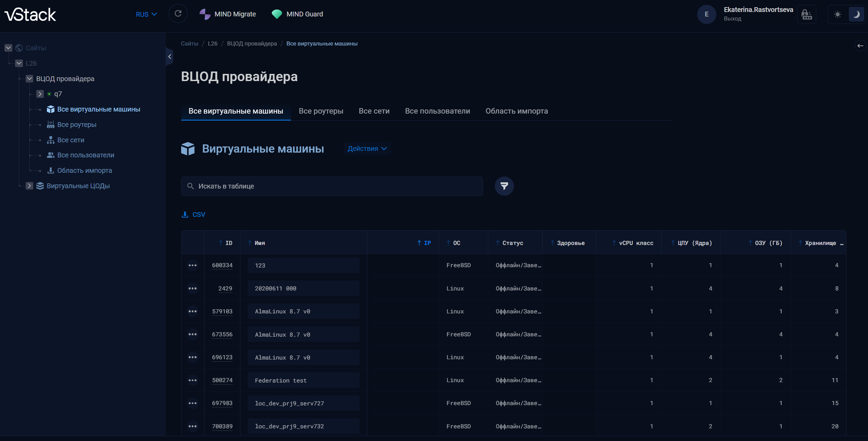Open VM ID 579103 link

(x=222, y=311)
